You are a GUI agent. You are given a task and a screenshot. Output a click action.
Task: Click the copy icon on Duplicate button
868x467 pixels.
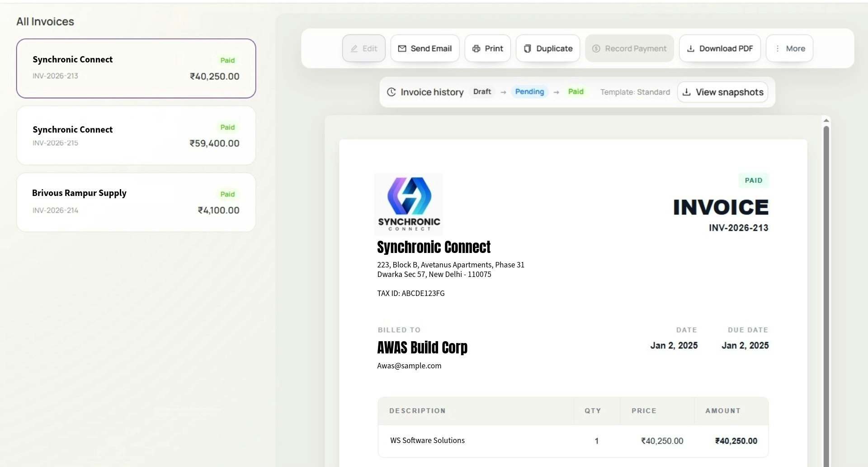pos(527,48)
